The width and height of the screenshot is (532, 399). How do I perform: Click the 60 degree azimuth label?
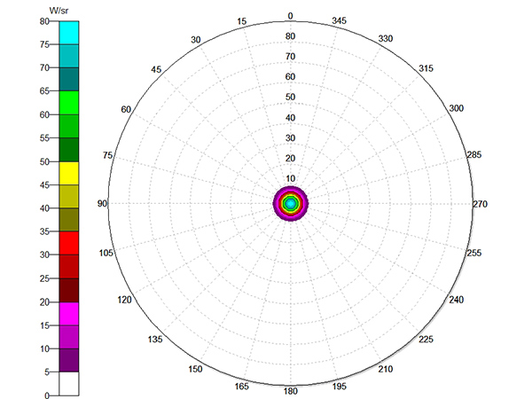click(x=126, y=109)
